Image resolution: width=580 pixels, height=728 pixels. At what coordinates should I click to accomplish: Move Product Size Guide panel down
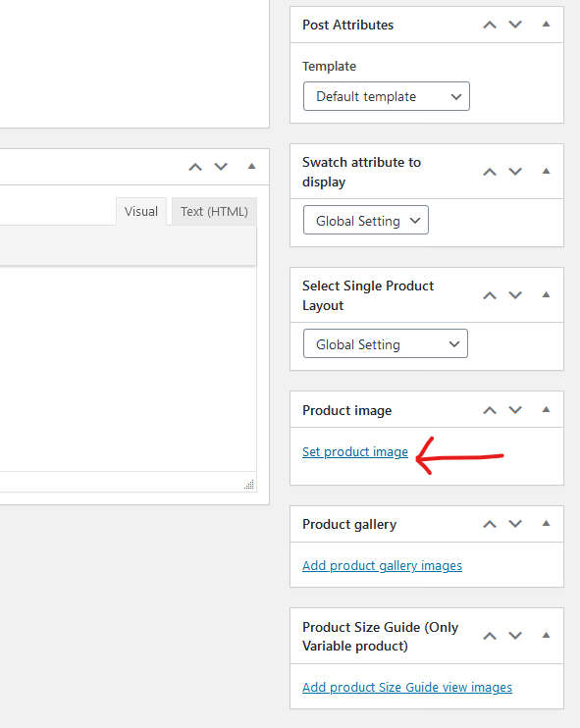pyautogui.click(x=515, y=636)
